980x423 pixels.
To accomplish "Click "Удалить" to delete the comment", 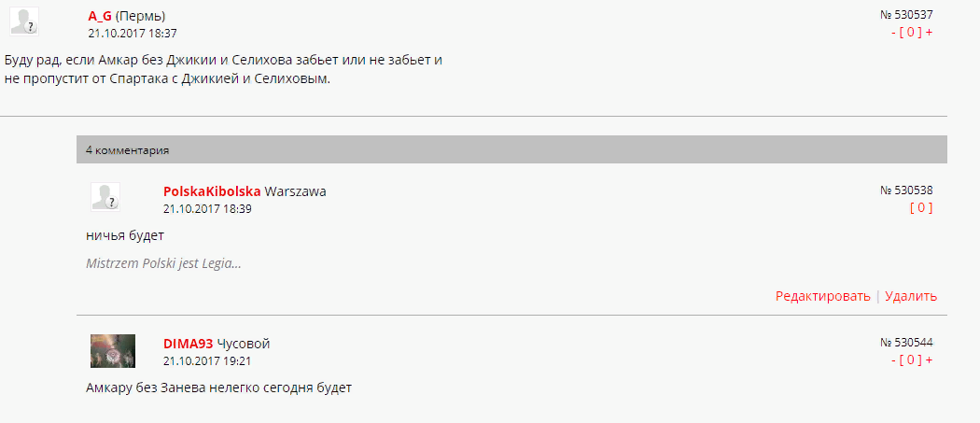I will (x=911, y=296).
